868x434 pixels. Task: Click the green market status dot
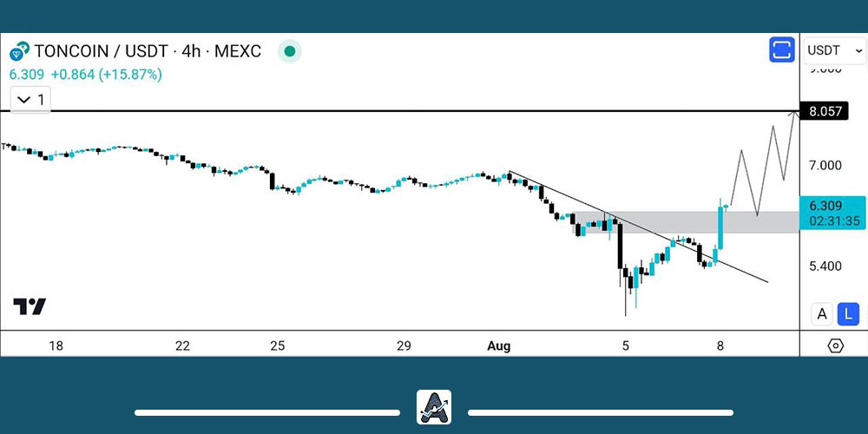290,52
